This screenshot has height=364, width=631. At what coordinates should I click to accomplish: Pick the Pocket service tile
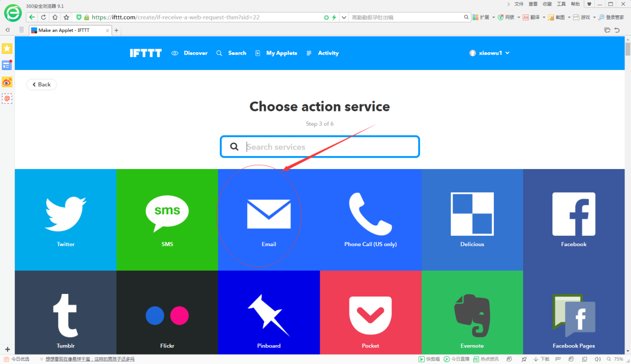click(x=370, y=312)
